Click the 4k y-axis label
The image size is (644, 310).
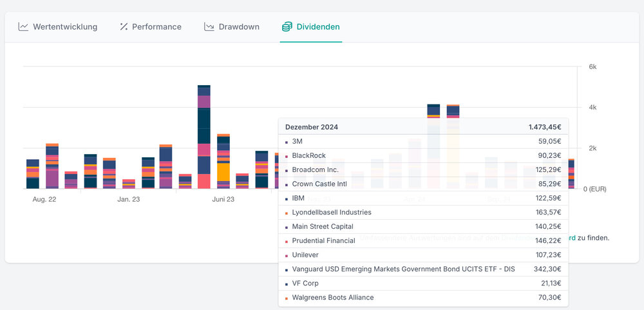(592, 108)
